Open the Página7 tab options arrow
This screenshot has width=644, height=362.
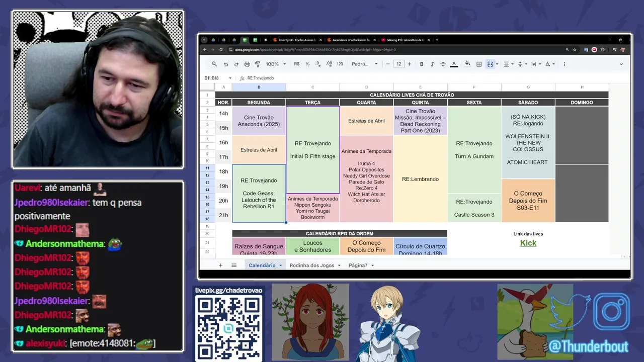[x=373, y=265]
